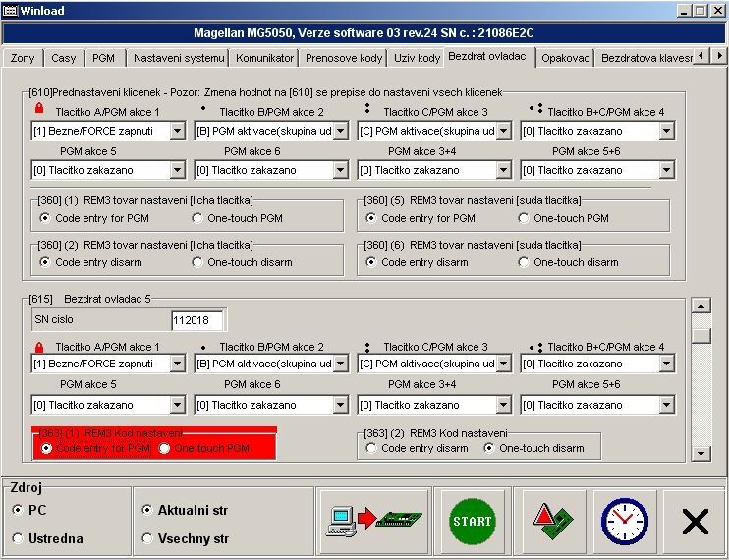Click the scrollbar down arrow for remotes
The image size is (729, 560).
coord(701,453)
